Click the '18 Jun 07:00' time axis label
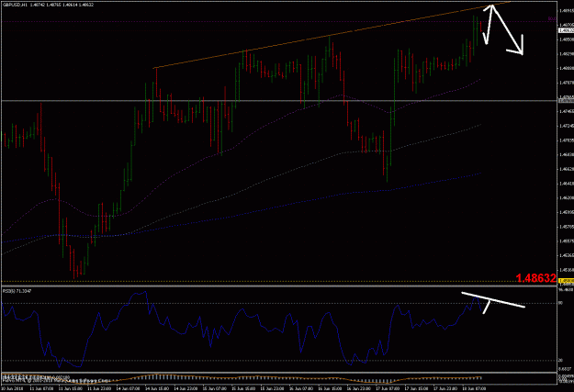The height and width of the screenshot is (392, 574). pos(475,388)
